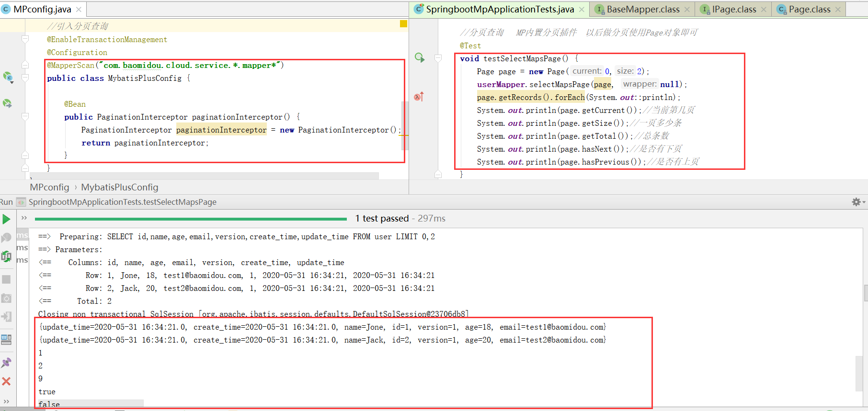
Task: Collapse the paginationInterceptor method fold marker
Action: point(25,116)
